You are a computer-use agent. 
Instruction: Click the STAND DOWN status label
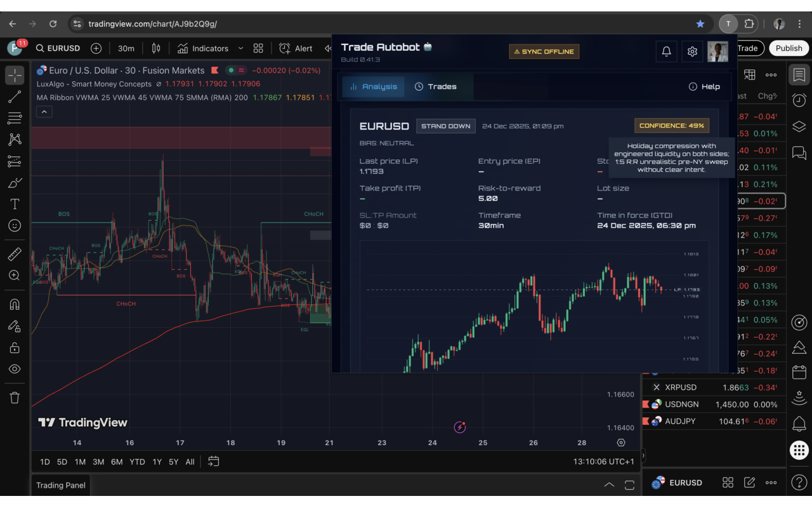click(x=446, y=126)
